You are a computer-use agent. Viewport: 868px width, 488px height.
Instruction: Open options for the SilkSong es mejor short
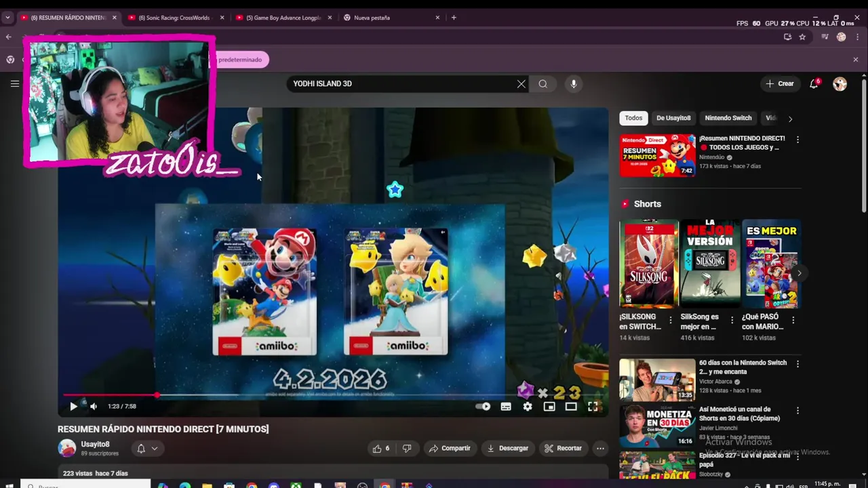732,319
